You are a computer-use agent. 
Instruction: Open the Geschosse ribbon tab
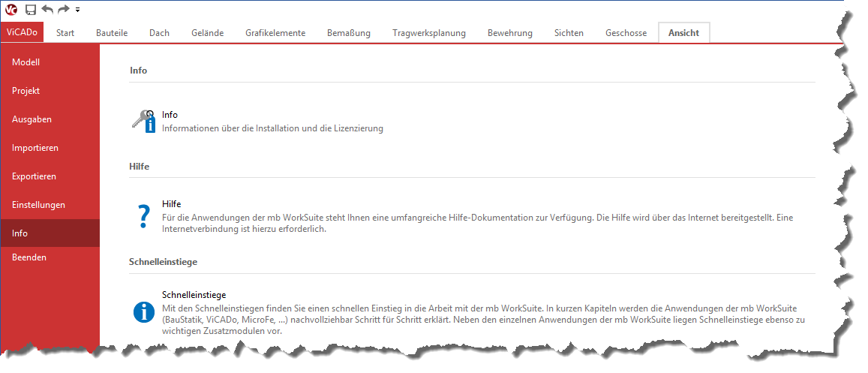[626, 33]
